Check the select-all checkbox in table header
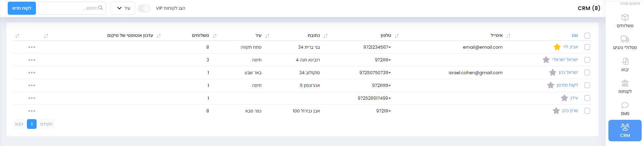Viewport: 644px width, 146px height. coord(587,36)
